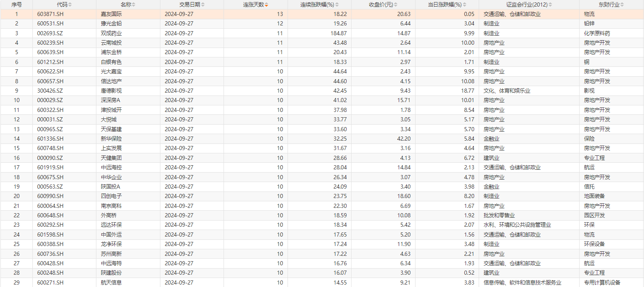
Task: Click stock name 外高桥
Action: (109, 215)
